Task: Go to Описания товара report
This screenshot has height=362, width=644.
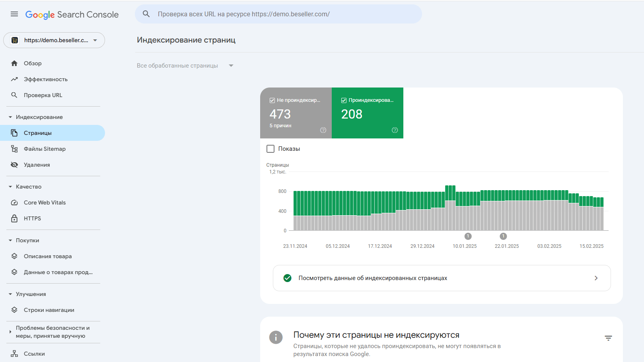Action: point(48,256)
